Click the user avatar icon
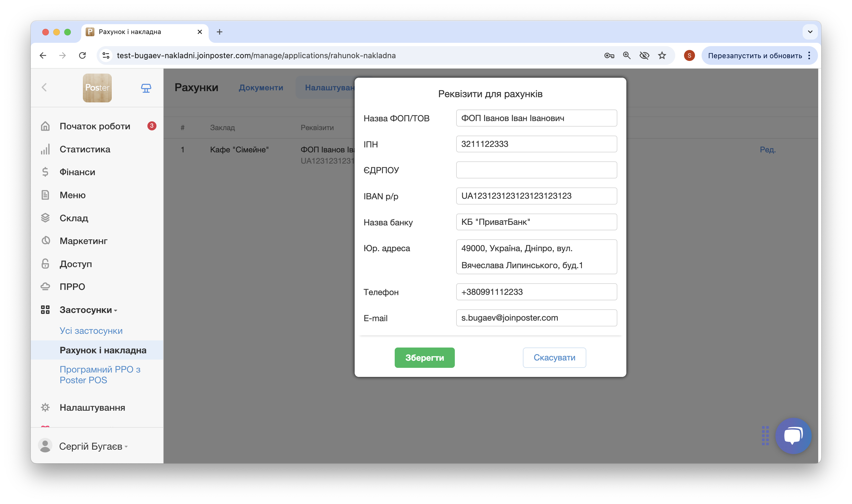The width and height of the screenshot is (852, 504). (45, 446)
